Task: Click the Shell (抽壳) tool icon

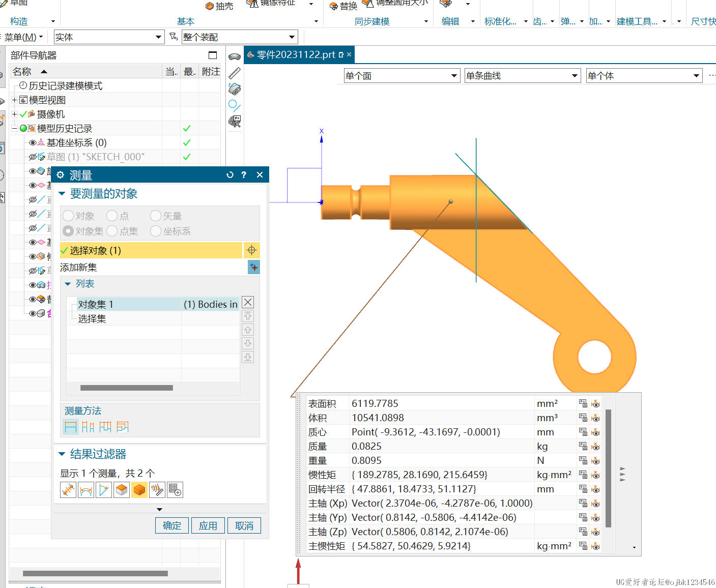Action: click(x=209, y=6)
